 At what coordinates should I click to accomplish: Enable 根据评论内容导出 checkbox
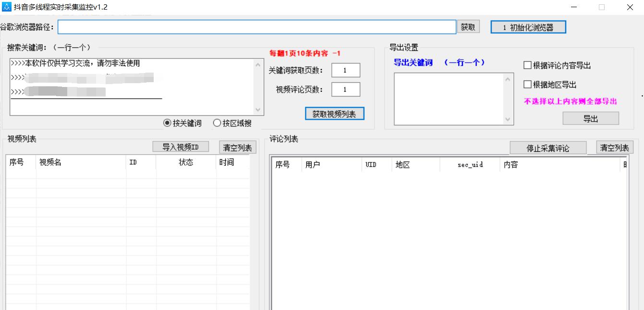pos(527,65)
